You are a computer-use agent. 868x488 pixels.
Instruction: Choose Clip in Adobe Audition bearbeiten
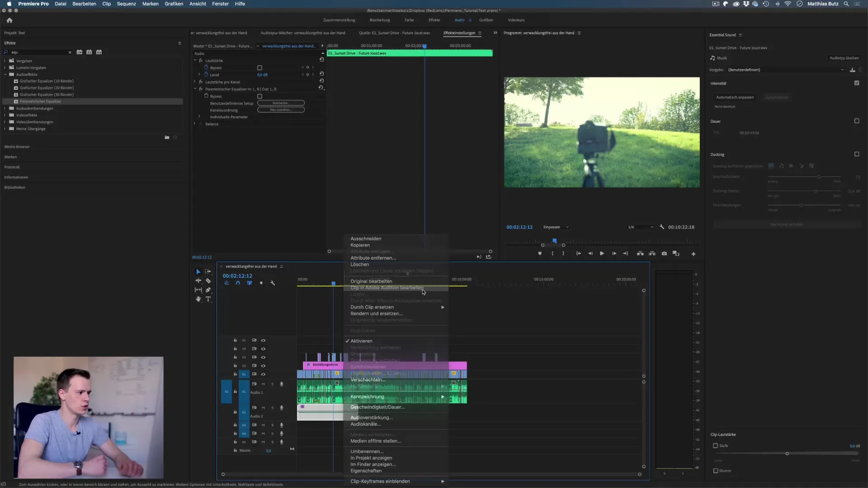387,288
